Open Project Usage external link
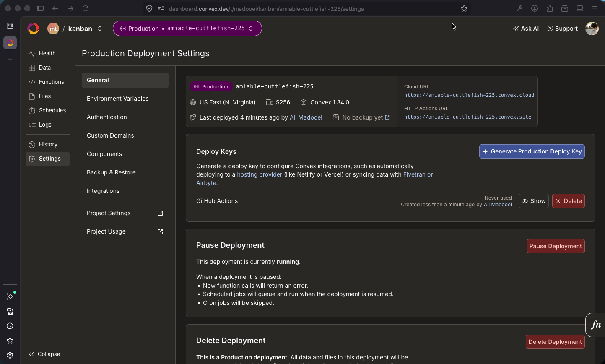Screen dimensions: 605x364 (x=125, y=231)
